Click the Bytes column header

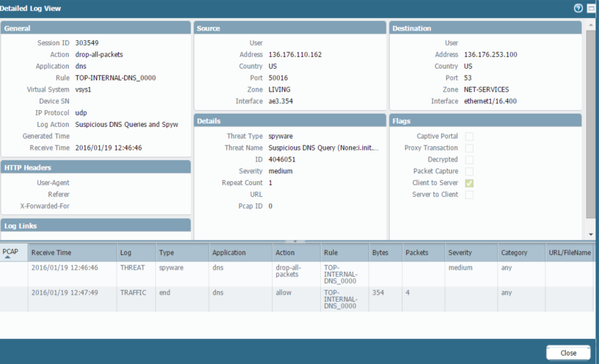[380, 253]
